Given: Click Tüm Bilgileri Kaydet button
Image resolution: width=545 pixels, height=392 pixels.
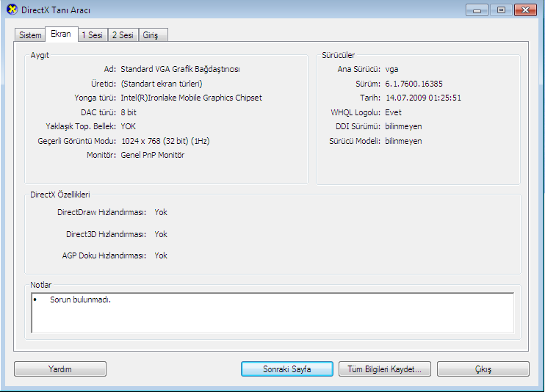Looking at the screenshot, I should [385, 369].
